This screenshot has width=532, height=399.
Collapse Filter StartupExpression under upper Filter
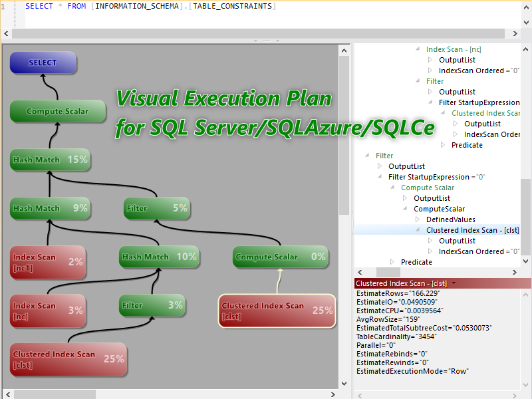point(430,102)
